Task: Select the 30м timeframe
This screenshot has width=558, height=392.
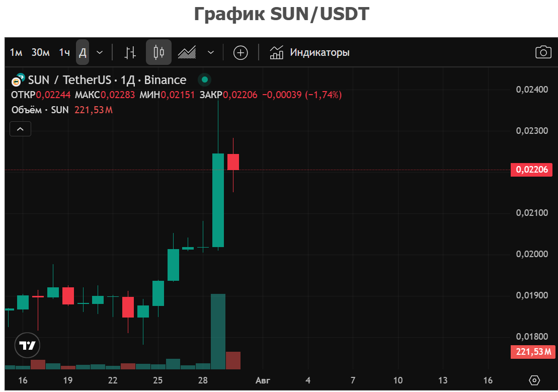Action: [x=40, y=53]
